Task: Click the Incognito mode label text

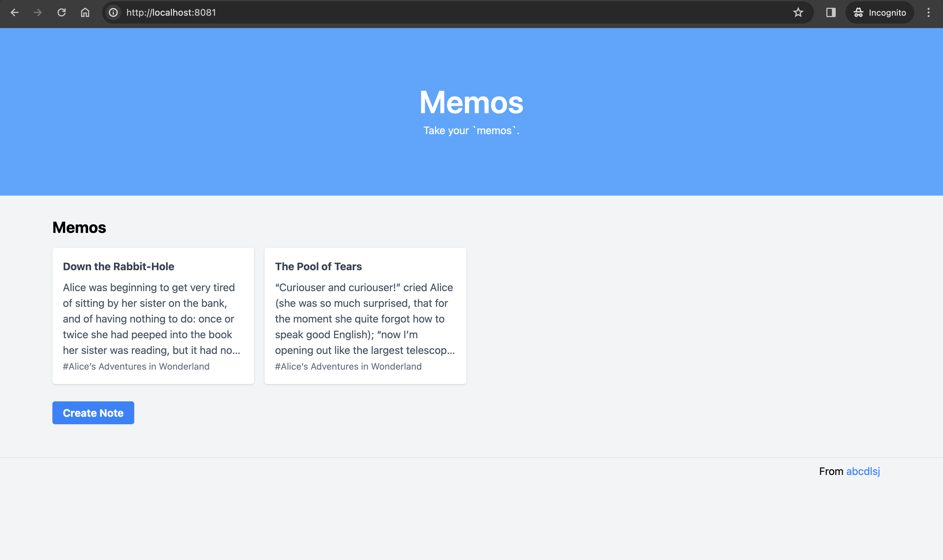Action: click(x=888, y=12)
